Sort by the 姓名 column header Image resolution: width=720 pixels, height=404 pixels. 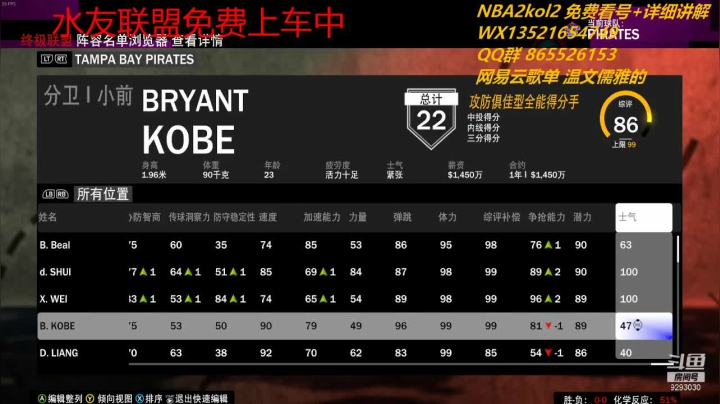(x=48, y=217)
